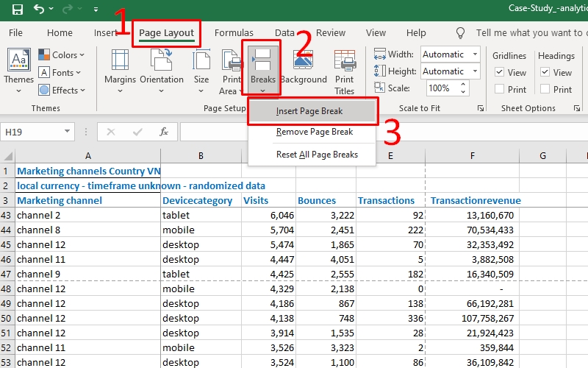Open the theme Effects menu
This screenshot has height=368, width=588.
(x=62, y=90)
